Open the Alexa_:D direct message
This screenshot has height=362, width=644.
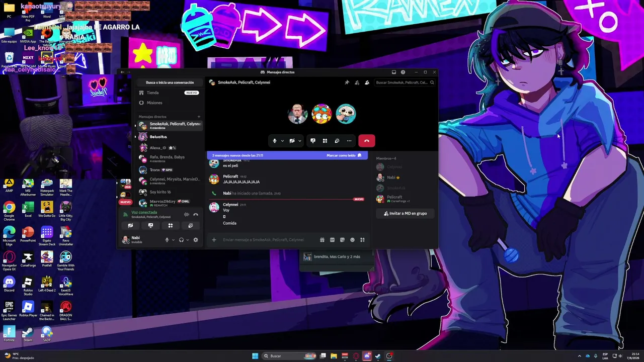(170, 148)
